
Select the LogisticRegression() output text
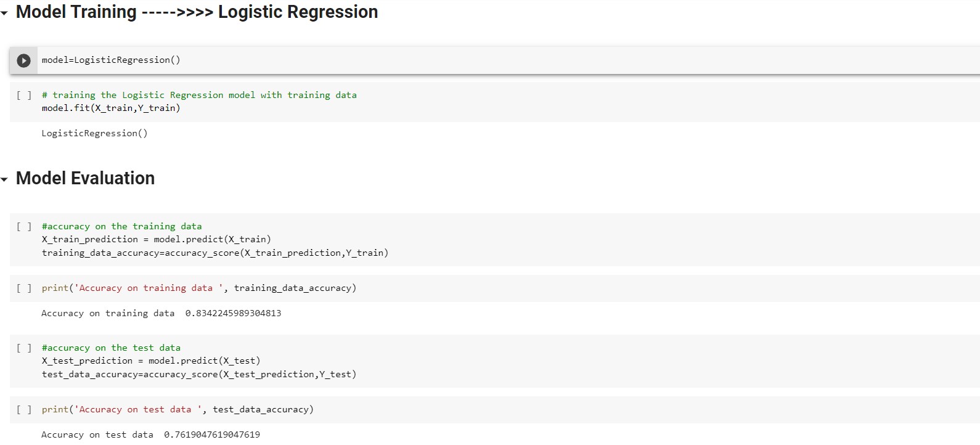[94, 133]
